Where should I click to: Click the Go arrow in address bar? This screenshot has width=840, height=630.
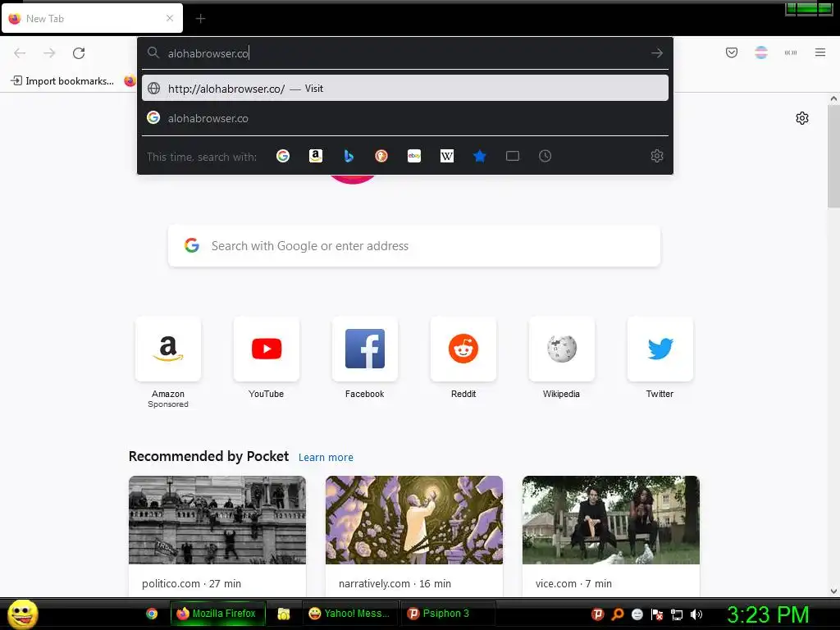pyautogui.click(x=657, y=53)
